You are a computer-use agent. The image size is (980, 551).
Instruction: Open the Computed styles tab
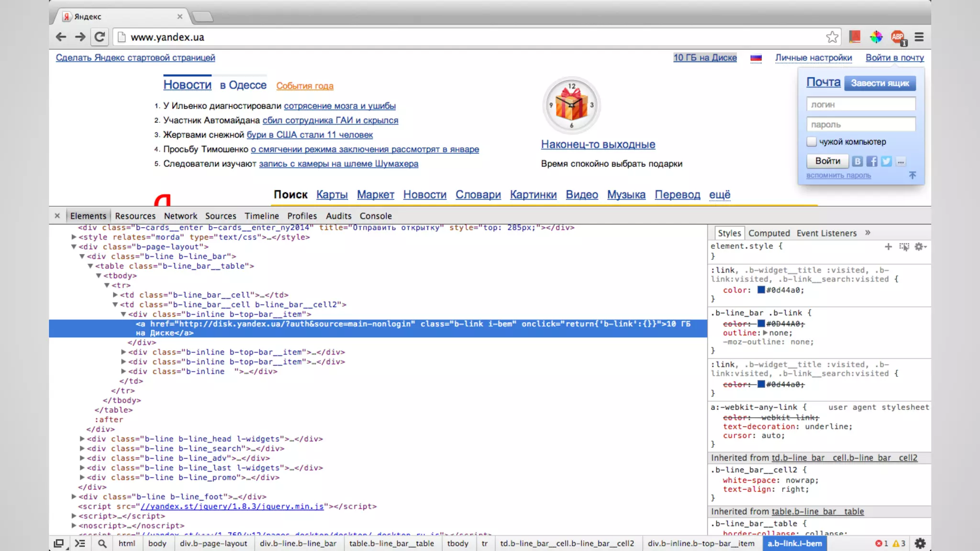769,233
